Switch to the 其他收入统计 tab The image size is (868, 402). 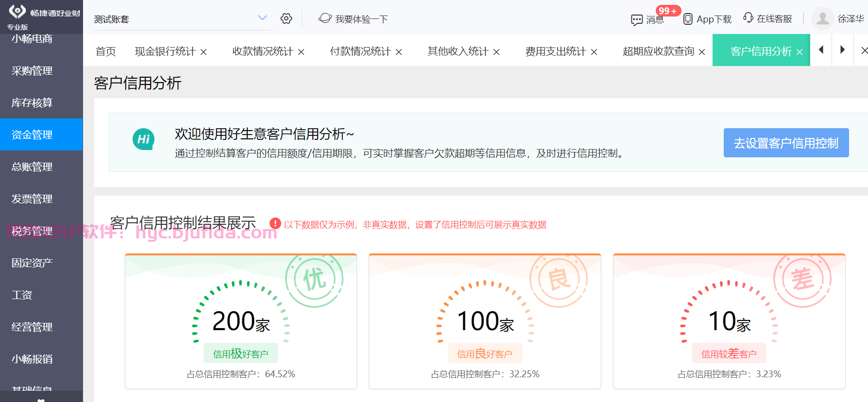point(458,51)
